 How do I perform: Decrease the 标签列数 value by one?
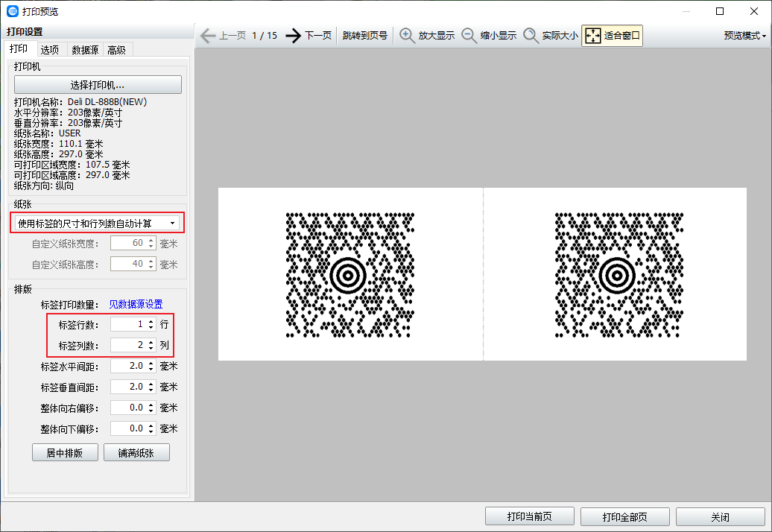tap(151, 348)
